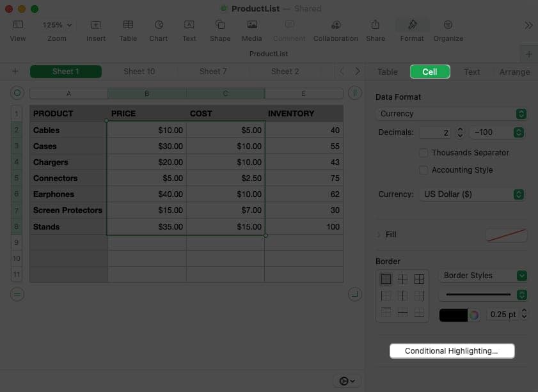Click the Share toolbar icon

tap(375, 25)
